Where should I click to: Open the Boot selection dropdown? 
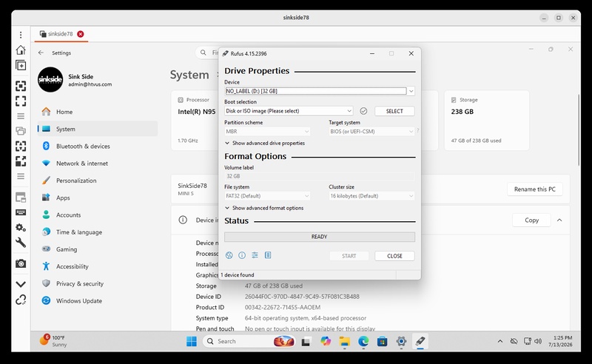tap(289, 111)
